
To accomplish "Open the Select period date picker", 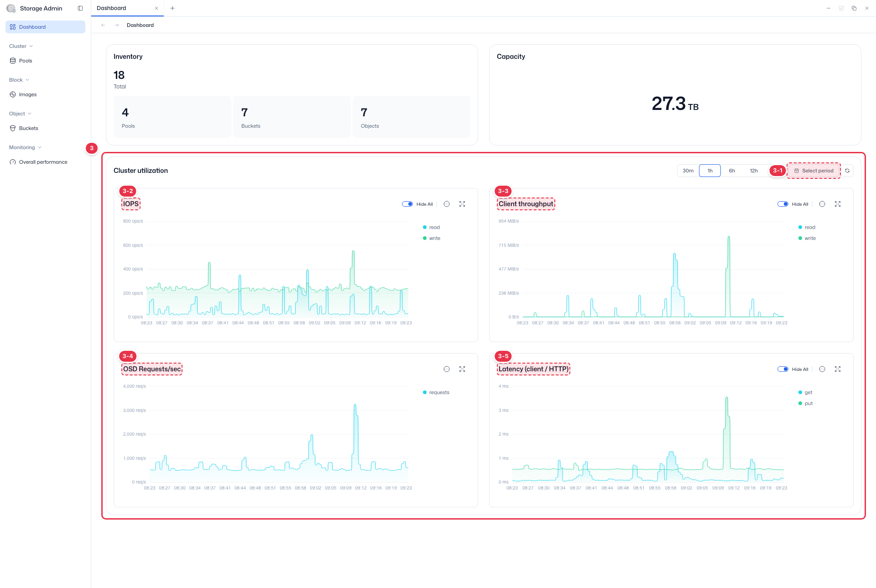I will pos(814,171).
